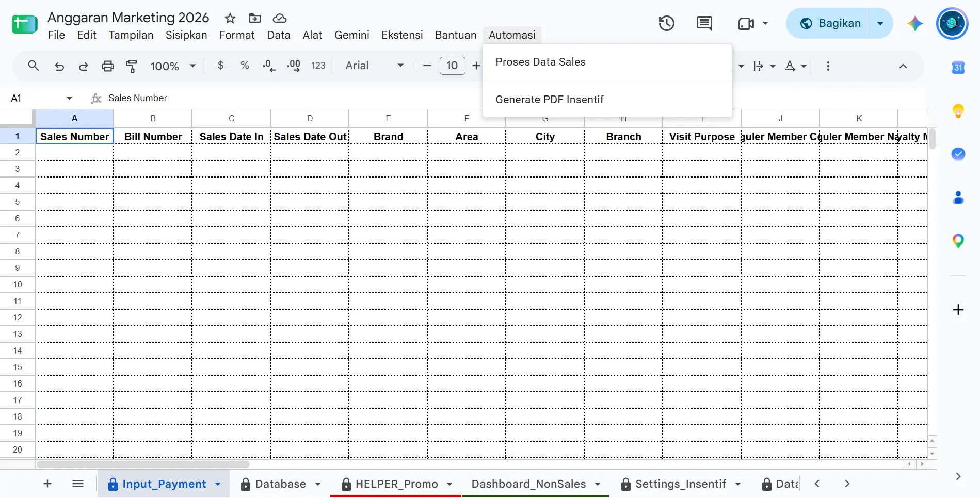Choose Generate PDF Insentif menu item
Screen dimensions: 980x498
click(x=607, y=100)
